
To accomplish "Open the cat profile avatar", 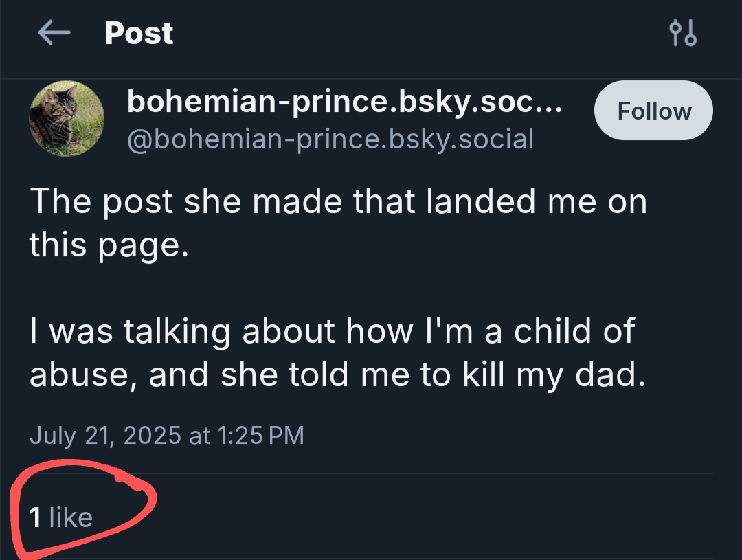I will (x=67, y=119).
